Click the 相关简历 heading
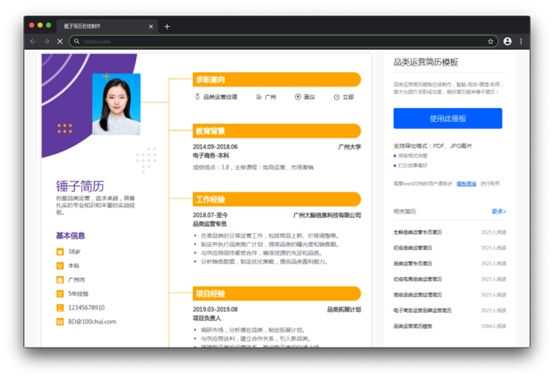This screenshot has height=379, width=554. coord(405,211)
